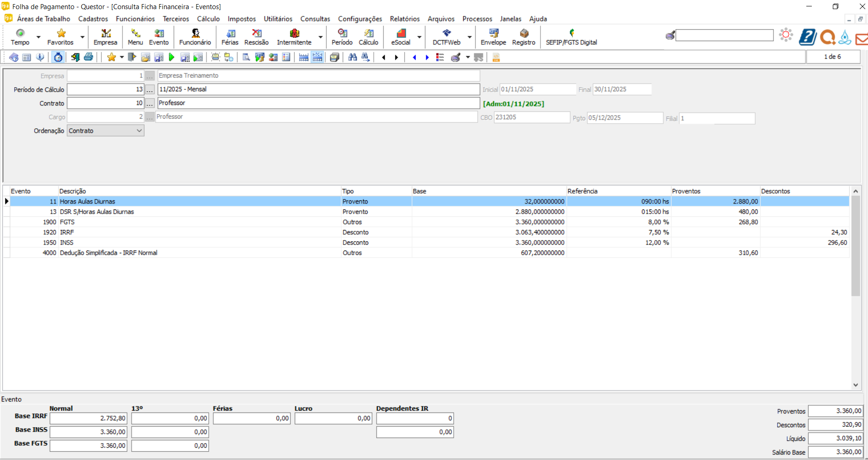Viewport: 868px width, 460px height.
Task: Toggle the stopwatch button in toolbar
Action: (x=58, y=57)
